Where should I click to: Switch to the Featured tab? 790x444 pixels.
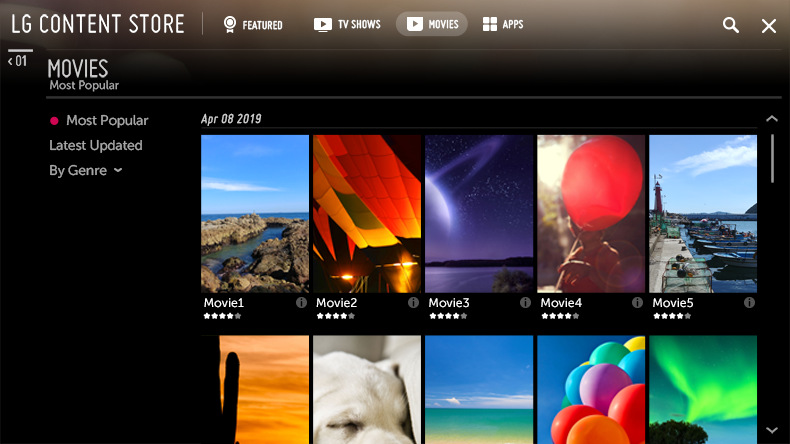pos(252,24)
